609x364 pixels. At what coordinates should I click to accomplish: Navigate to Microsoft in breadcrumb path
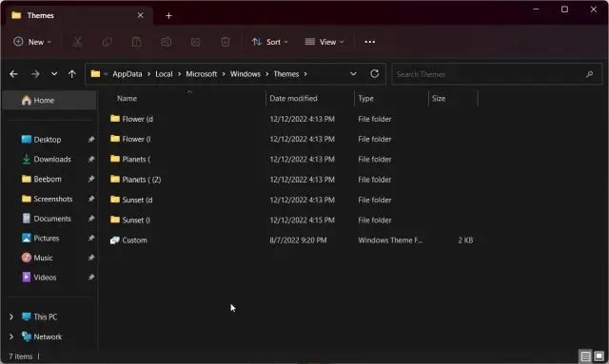(x=201, y=74)
